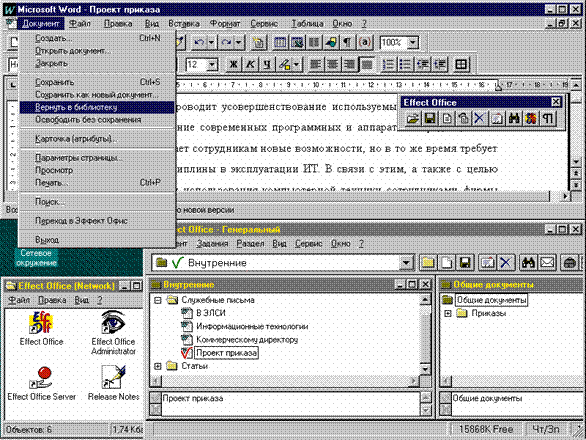586x440 pixels.
Task: Toggle bulleted list button
Action: pyautogui.click(x=405, y=65)
